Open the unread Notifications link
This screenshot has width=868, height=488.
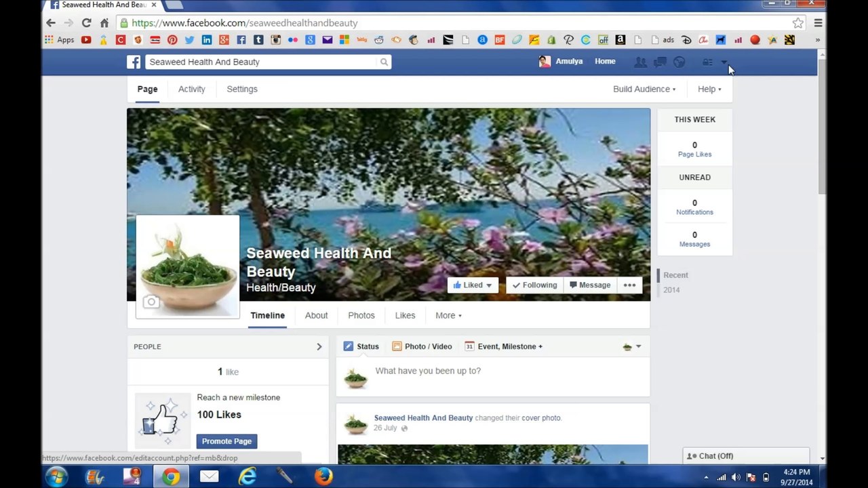click(694, 212)
